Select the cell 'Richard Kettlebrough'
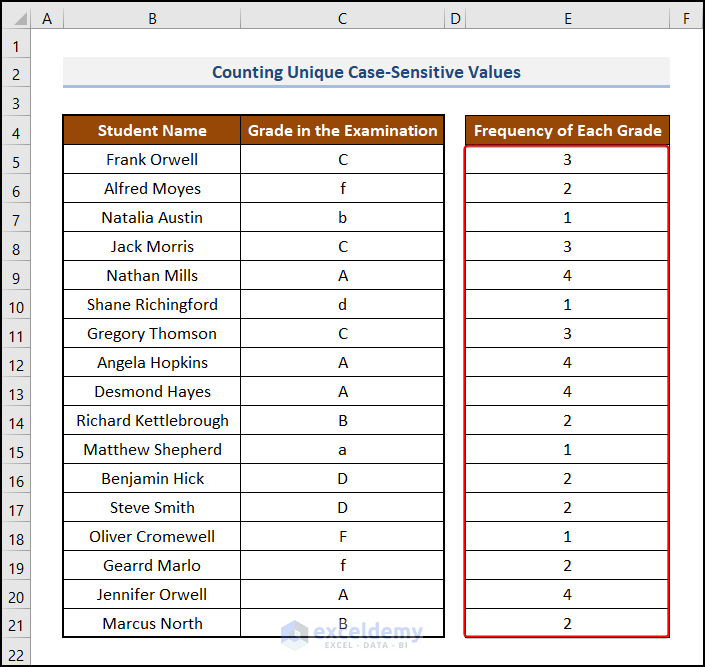The width and height of the screenshot is (705, 667). click(x=152, y=421)
